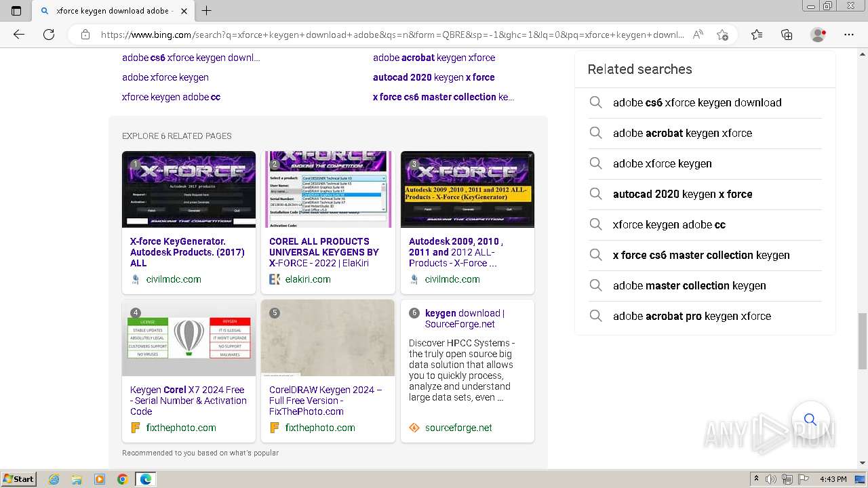Open the Autodesk 2009-2012 X-Force thumbnail

(467, 189)
